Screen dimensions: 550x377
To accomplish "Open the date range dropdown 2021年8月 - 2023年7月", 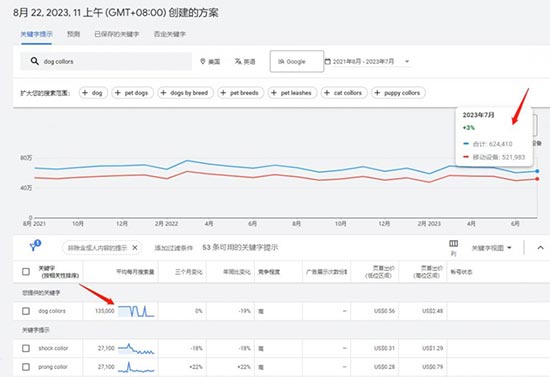I will (367, 61).
